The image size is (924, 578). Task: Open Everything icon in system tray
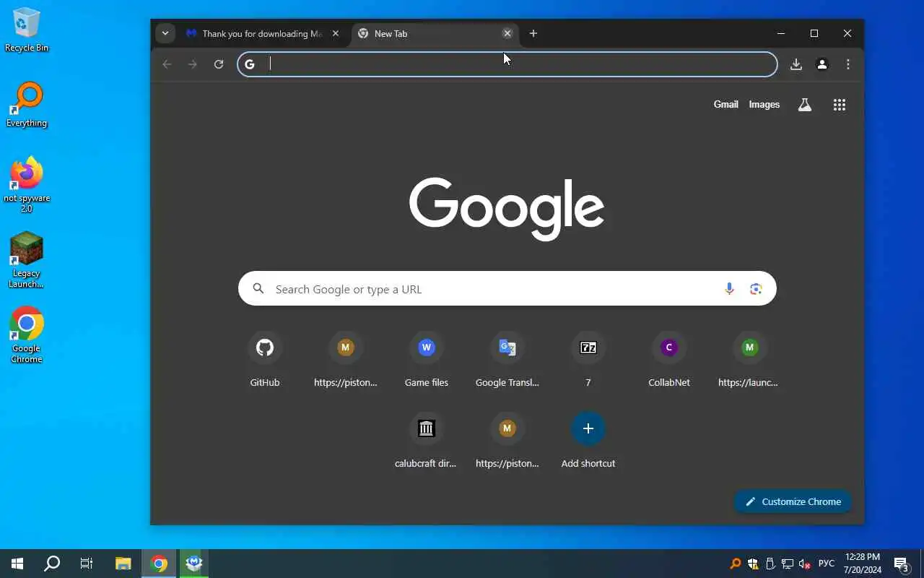tap(736, 564)
